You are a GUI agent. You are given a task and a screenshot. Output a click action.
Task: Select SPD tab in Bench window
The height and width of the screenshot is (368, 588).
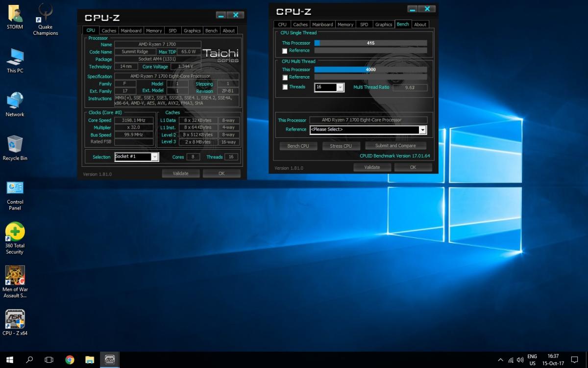pos(364,25)
